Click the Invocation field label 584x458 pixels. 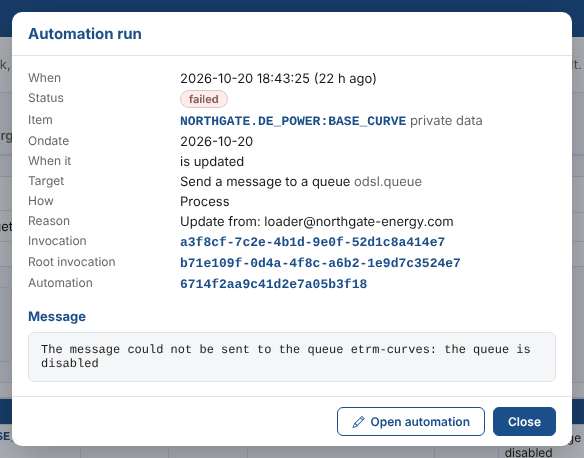pyautogui.click(x=57, y=241)
